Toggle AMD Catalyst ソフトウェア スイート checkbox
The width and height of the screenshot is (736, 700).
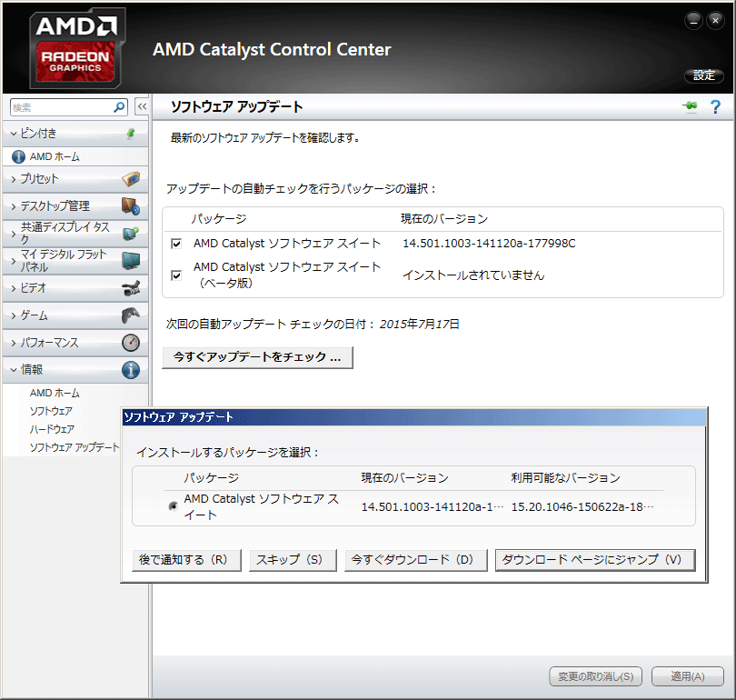coord(176,244)
